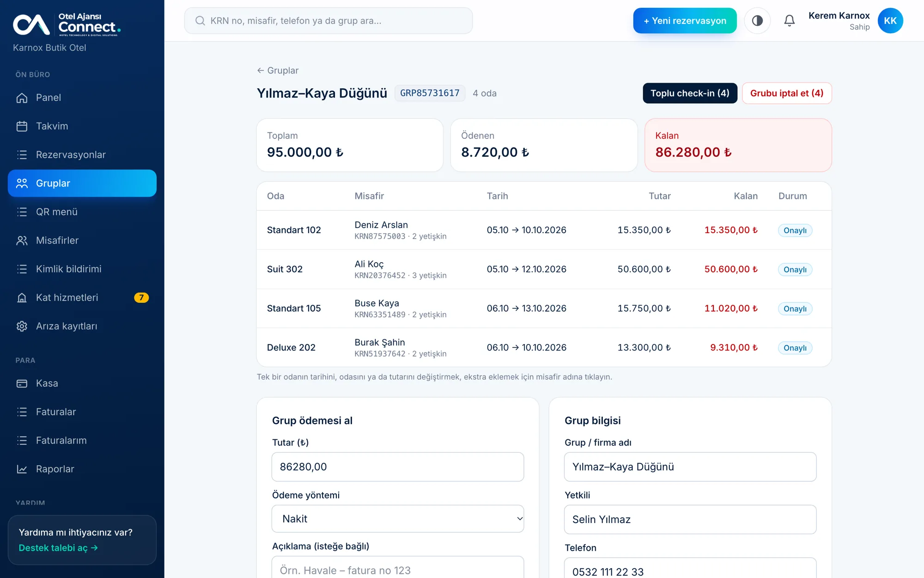
Task: Go back via the Gruplar arrow link
Action: click(x=278, y=70)
